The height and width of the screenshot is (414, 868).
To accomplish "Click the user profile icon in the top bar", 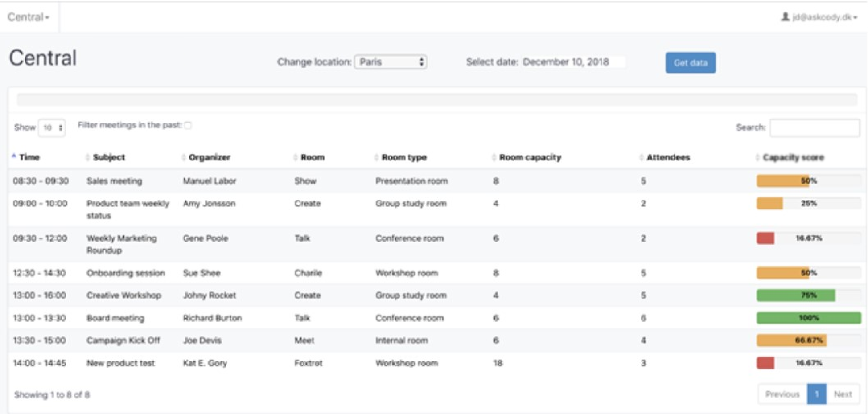I will 785,17.
